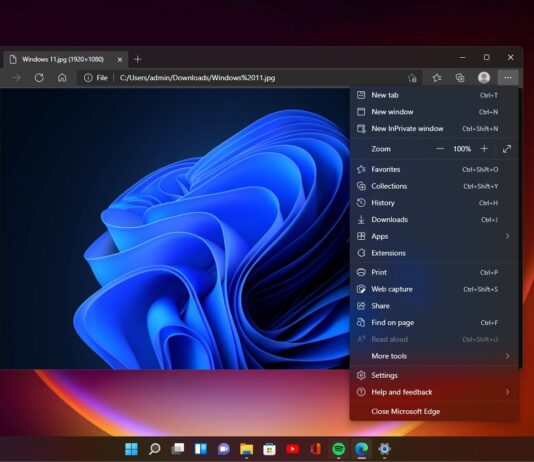The width and height of the screenshot is (534, 462).
Task: Open the Favorites toolbar icon
Action: tap(437, 78)
